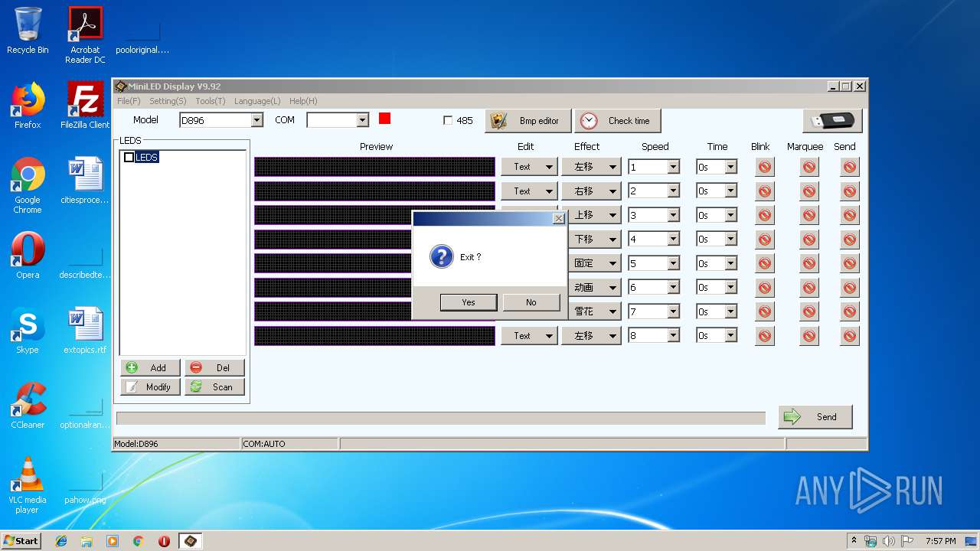Toggle Send icon for speed 8 row

(x=849, y=335)
